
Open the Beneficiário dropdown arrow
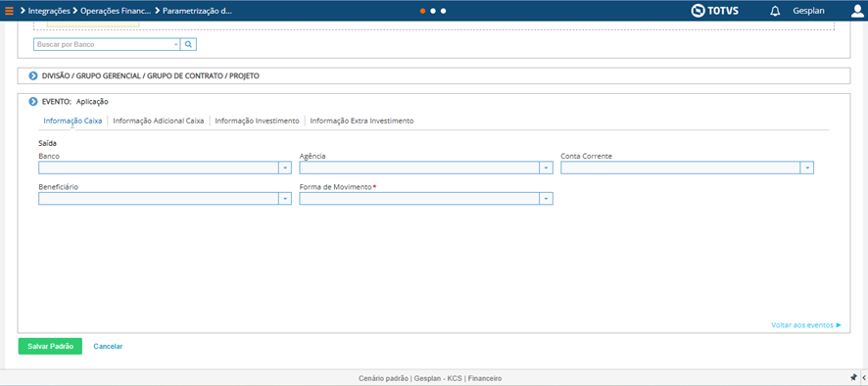pyautogui.click(x=285, y=199)
